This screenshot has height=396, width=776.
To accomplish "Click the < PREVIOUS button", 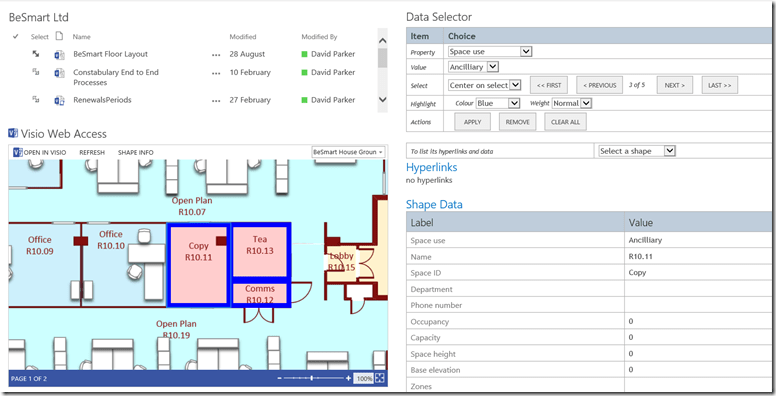I will pyautogui.click(x=599, y=85).
